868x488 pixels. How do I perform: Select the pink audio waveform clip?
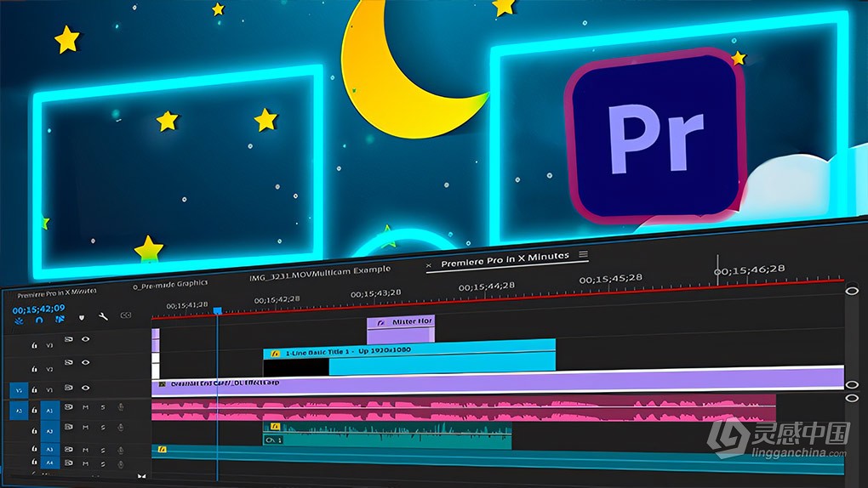[x=464, y=410]
